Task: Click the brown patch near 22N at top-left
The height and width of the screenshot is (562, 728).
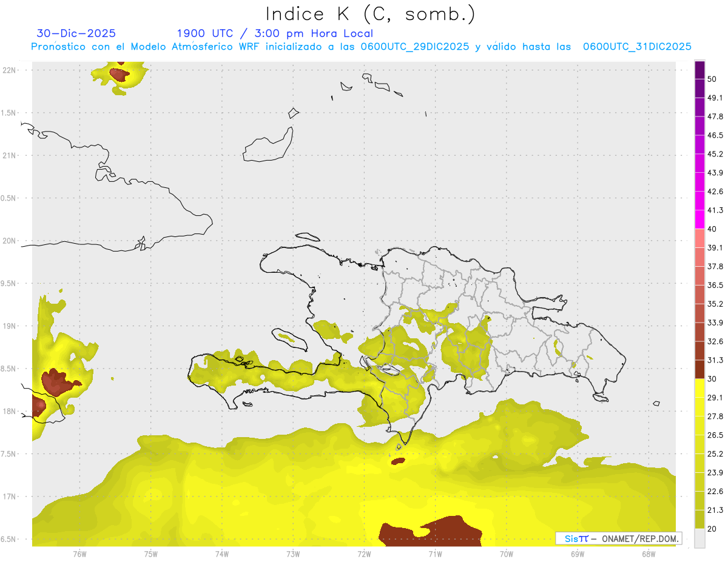Action: (119, 75)
